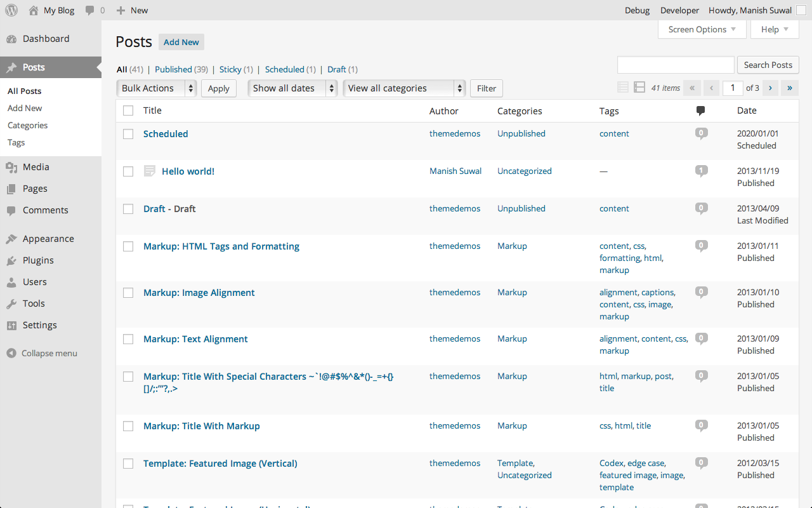Click the current page number field
This screenshot has height=508, width=812.
coord(733,88)
